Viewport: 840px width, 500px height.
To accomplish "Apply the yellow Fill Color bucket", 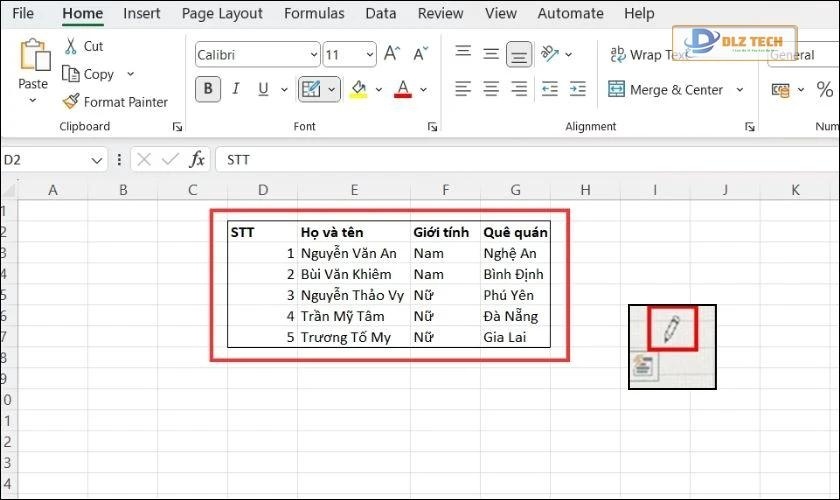I will click(x=358, y=89).
